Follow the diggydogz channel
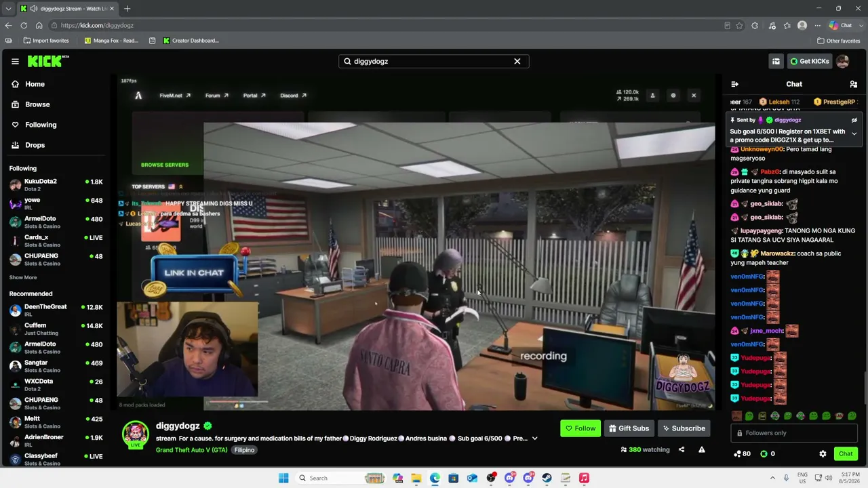The height and width of the screenshot is (488, 868). 580,428
